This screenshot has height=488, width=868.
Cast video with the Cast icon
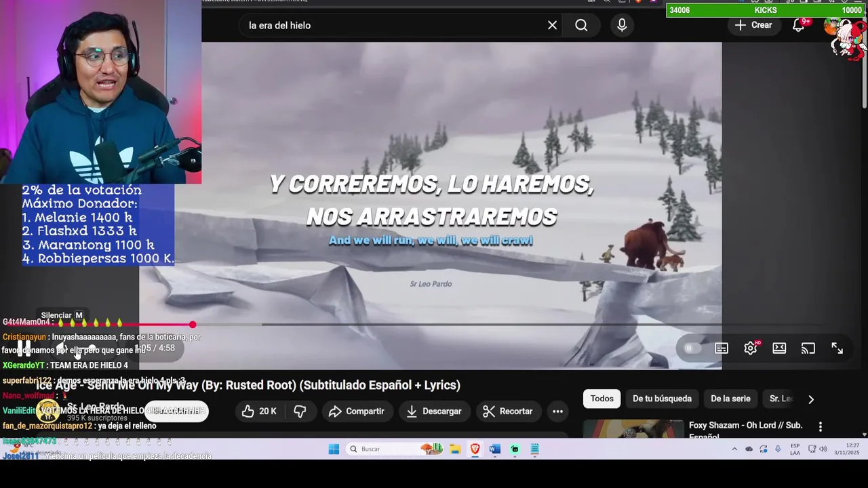pos(808,348)
